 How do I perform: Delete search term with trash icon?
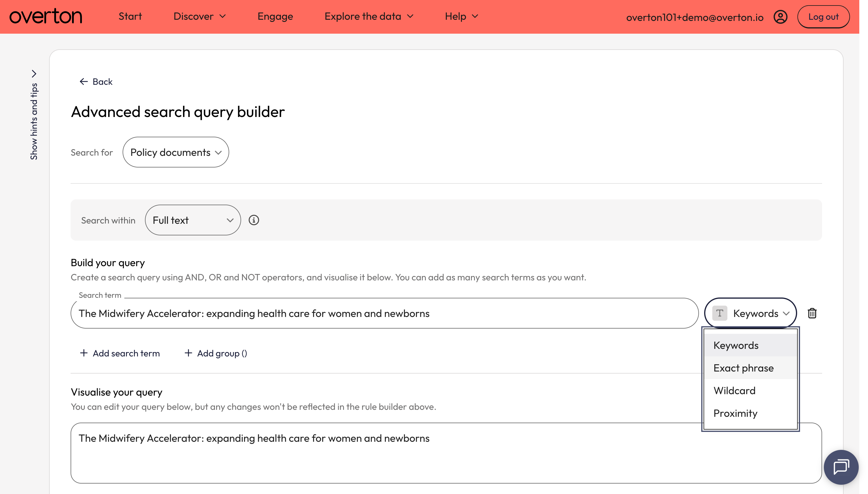(812, 313)
